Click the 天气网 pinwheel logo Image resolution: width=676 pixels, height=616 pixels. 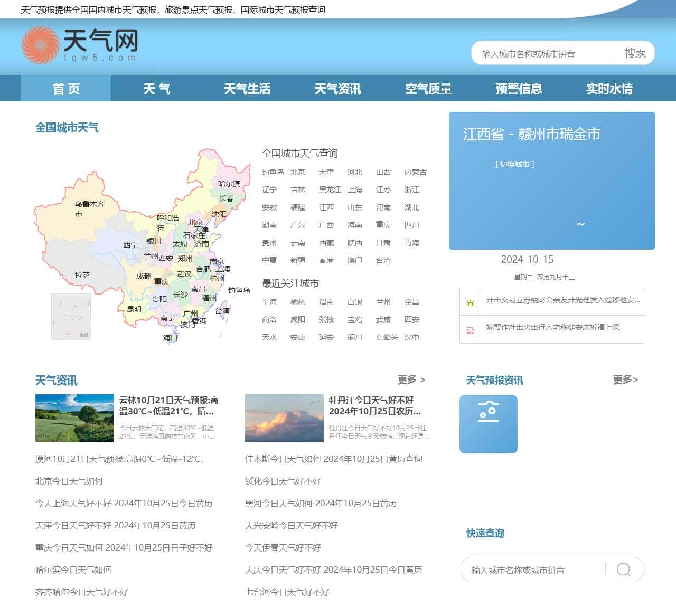point(41,45)
